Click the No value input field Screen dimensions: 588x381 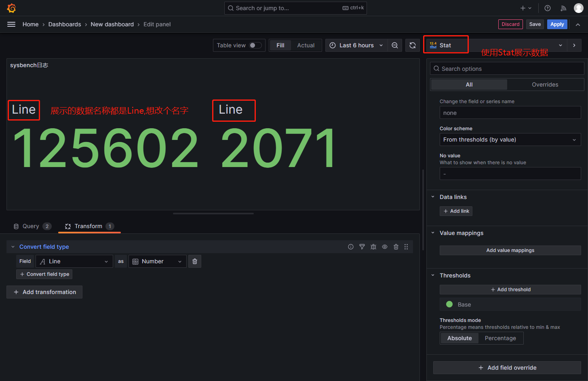click(510, 174)
